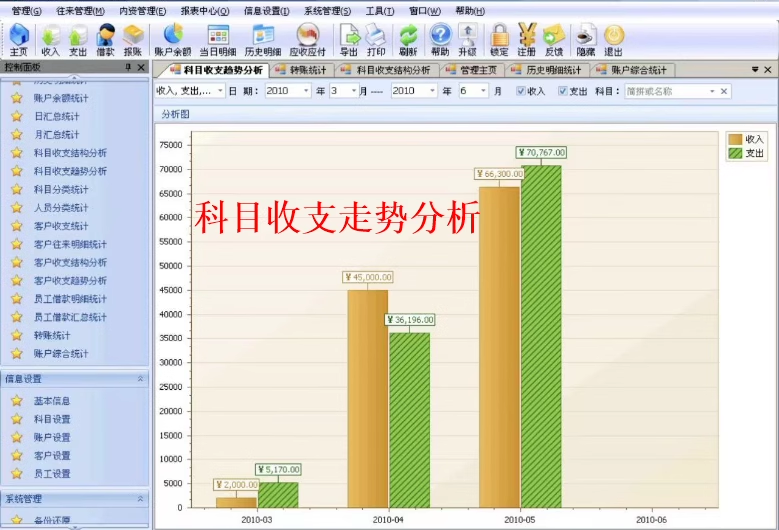Open the 往来管理(M) menu
This screenshot has width=779, height=530.
tap(80, 11)
